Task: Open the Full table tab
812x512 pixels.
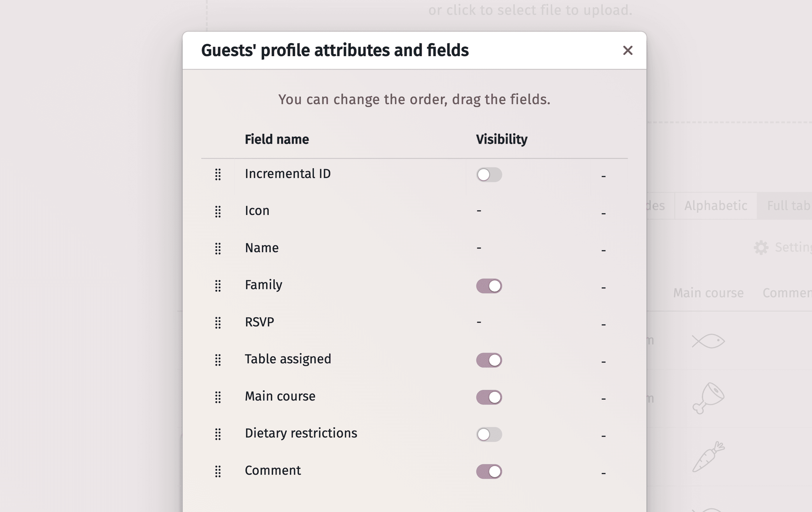Action: (x=788, y=206)
